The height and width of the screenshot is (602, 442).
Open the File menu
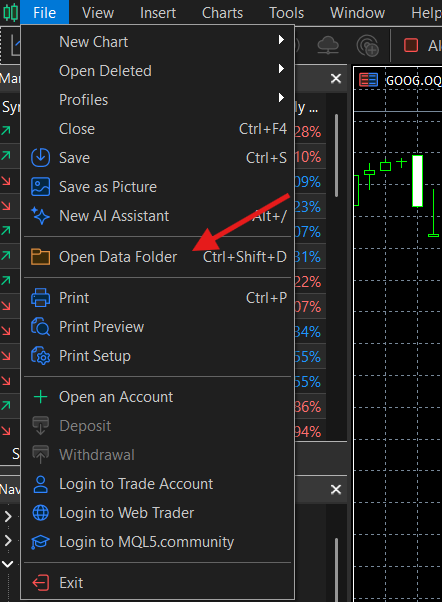pos(45,13)
